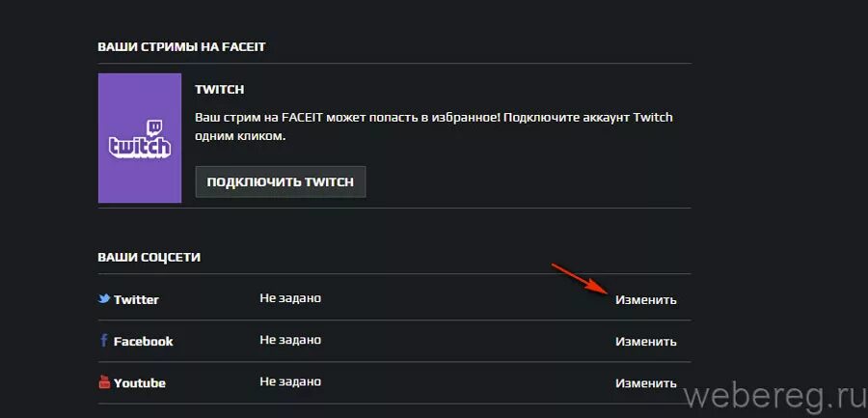
Task: Open "Изменить" for the Youtube row
Action: point(645,382)
